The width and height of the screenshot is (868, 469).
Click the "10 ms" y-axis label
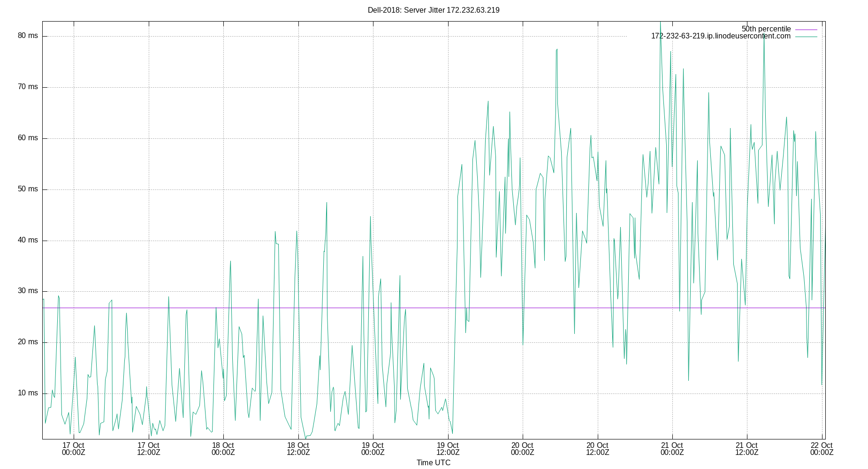click(x=28, y=393)
